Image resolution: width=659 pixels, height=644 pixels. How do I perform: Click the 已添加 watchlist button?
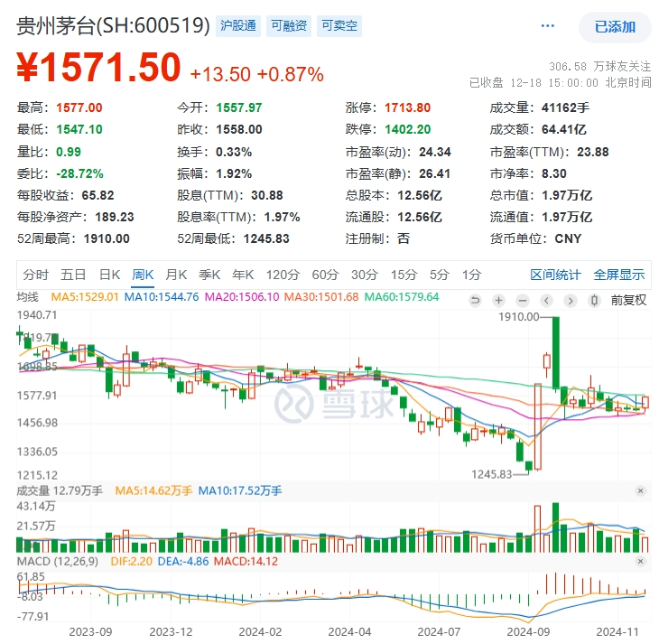point(615,27)
